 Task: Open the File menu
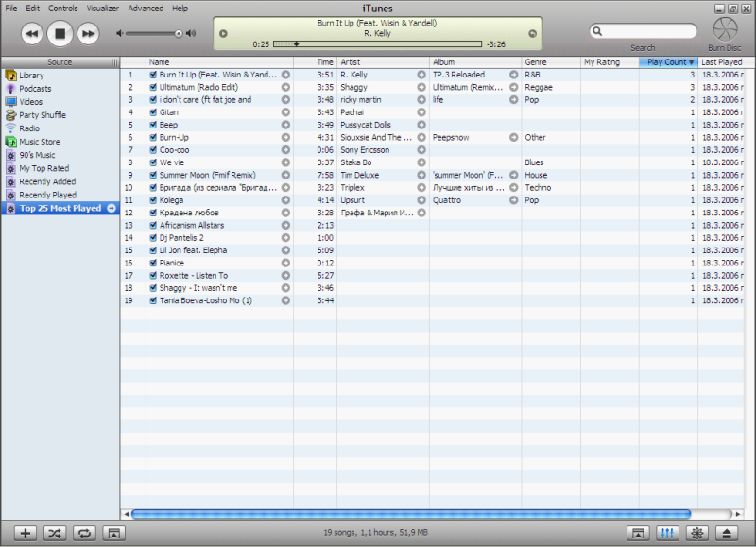pos(11,9)
